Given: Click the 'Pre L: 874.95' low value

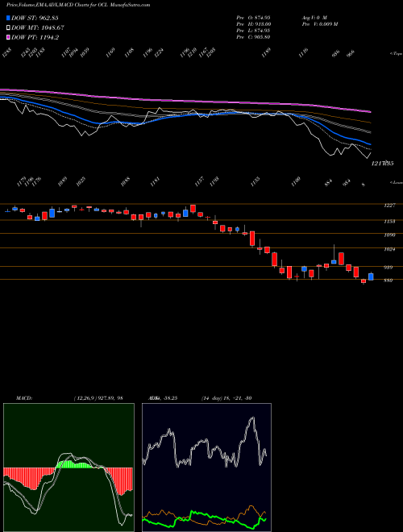Looking at the screenshot, I should coord(253,31).
